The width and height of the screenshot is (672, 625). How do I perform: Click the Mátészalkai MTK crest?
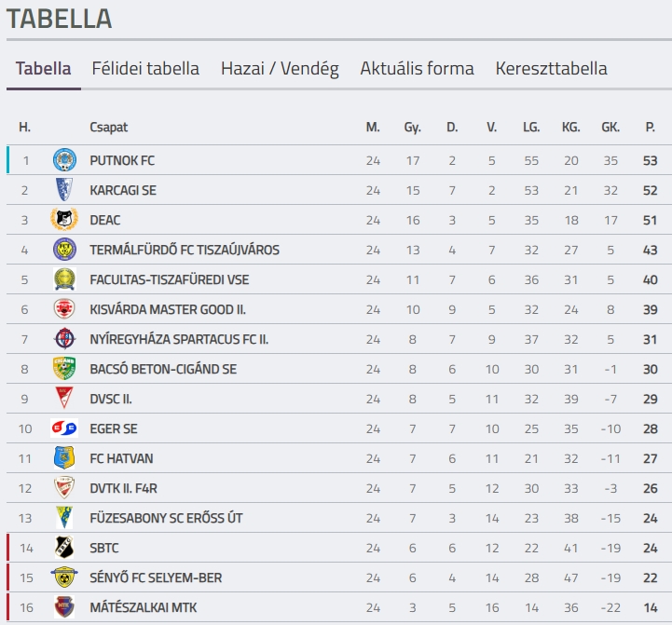[x=64, y=606]
